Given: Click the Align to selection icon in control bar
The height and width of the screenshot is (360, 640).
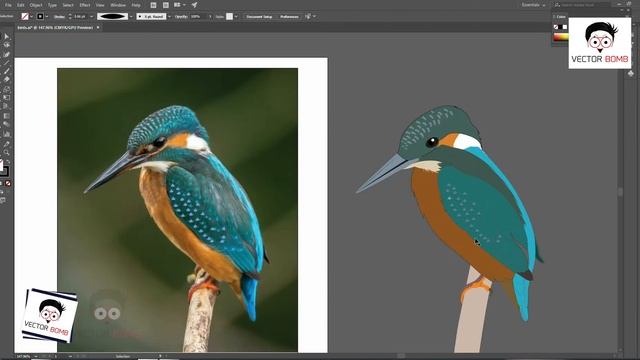Looking at the screenshot, I should coord(308,16).
